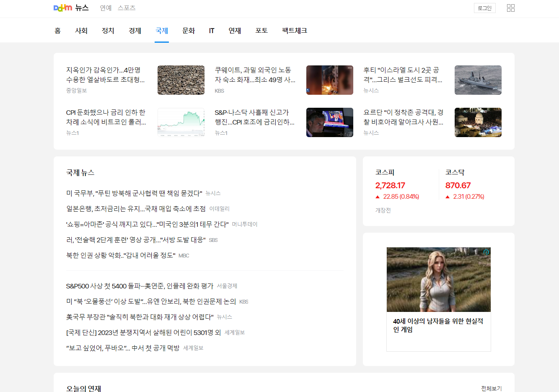Select the 연재 tab
Viewport: 559px width, 392px height.
pos(235,31)
